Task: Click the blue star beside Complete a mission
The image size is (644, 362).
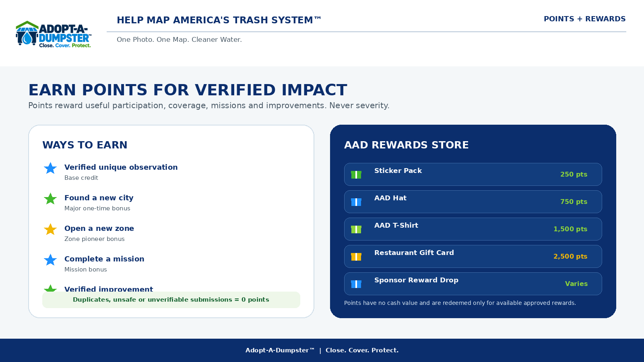Action: (50, 260)
